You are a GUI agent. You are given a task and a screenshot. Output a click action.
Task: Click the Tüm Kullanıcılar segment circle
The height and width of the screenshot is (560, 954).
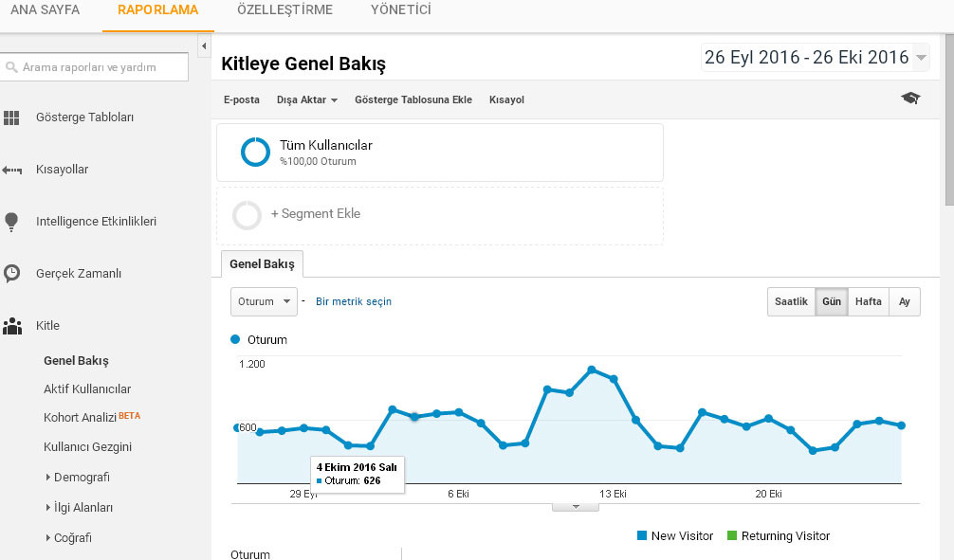tap(255, 152)
